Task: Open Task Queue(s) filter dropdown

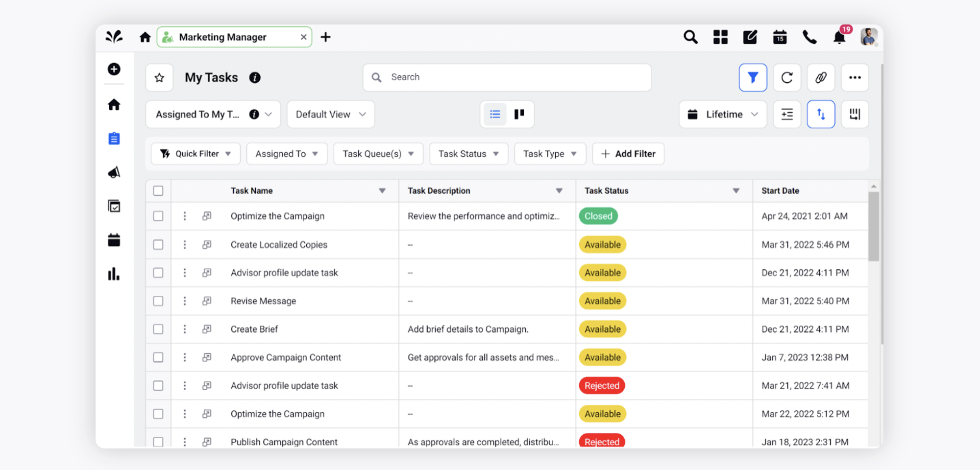Action: point(378,154)
